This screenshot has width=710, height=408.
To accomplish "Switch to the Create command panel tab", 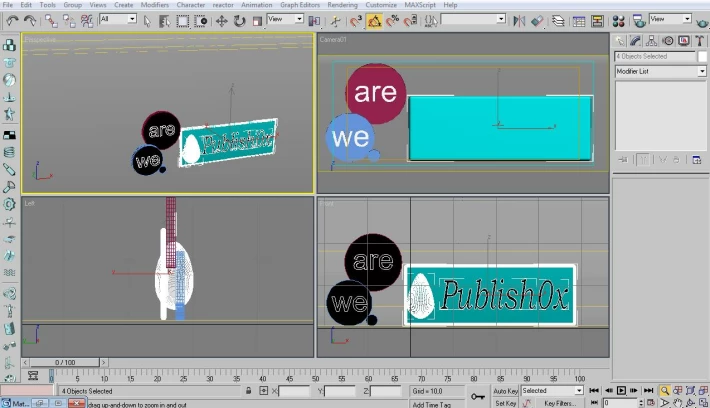I will [619, 41].
